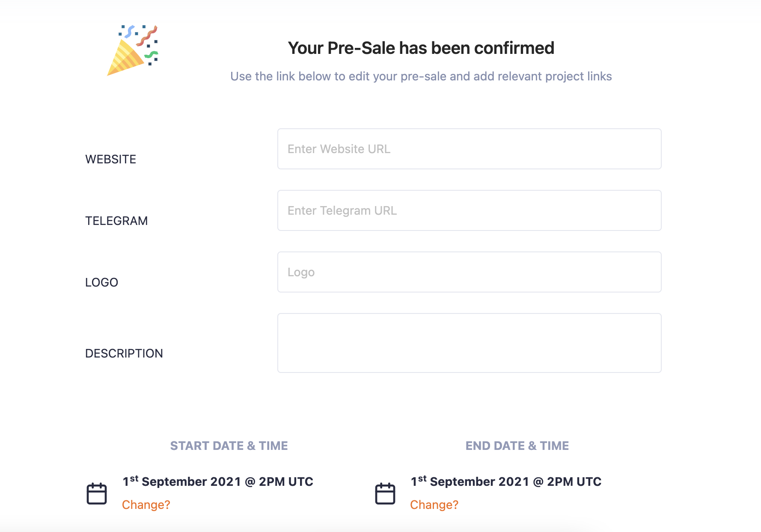Click the TELEGRAM field label
This screenshot has width=761, height=532.
click(116, 221)
